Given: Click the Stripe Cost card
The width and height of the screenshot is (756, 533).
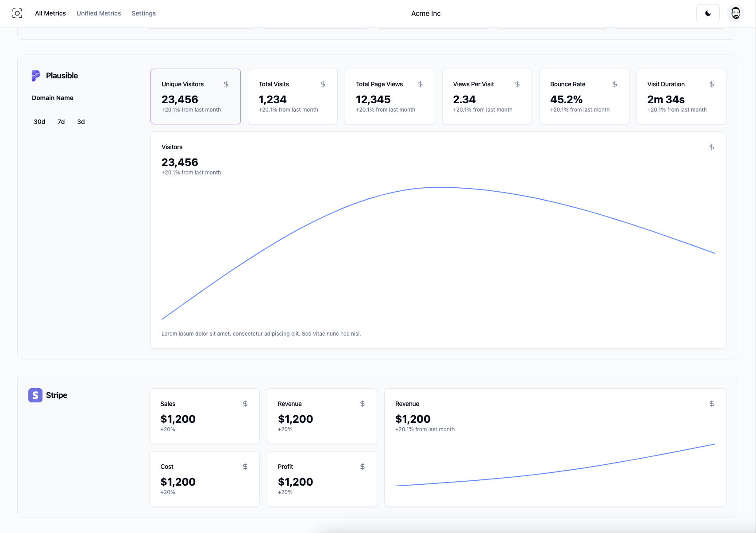Looking at the screenshot, I should [x=204, y=479].
